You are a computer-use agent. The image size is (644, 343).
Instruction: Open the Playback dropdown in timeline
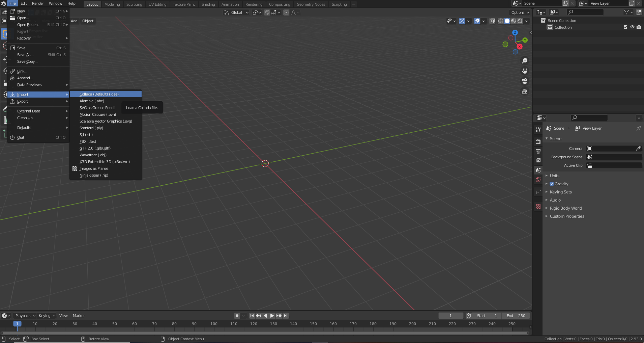25,316
